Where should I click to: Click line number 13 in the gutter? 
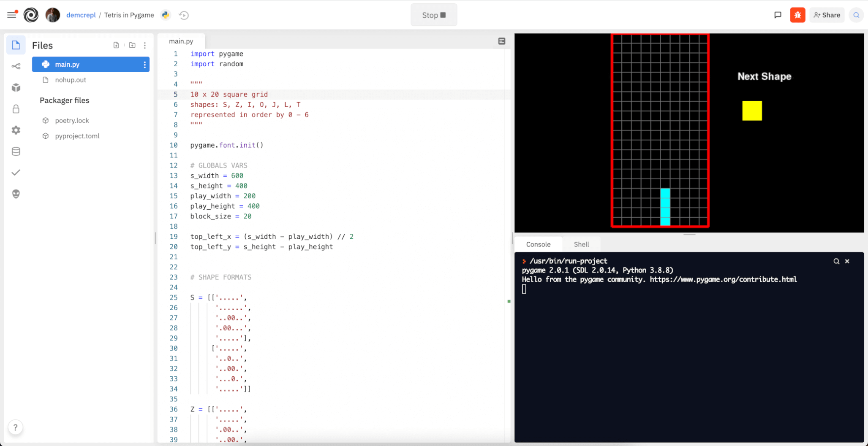[174, 176]
